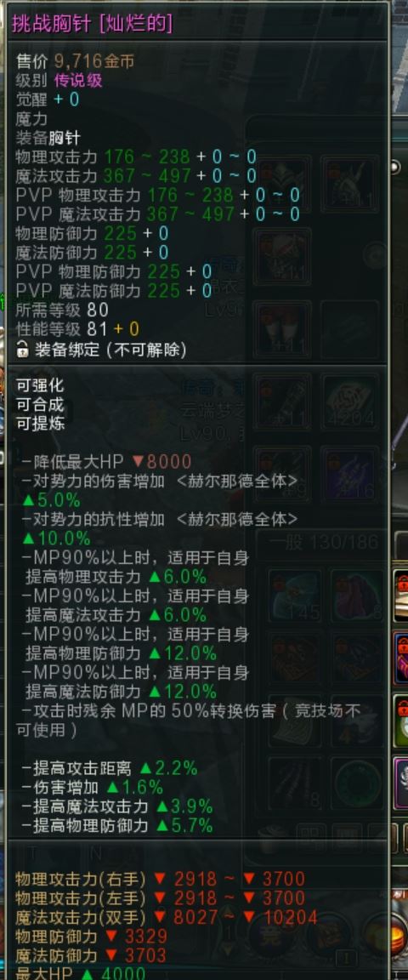This screenshot has height=980, width=408.
Task: Select the paper scroll inventory item
Action: click(x=294, y=721)
